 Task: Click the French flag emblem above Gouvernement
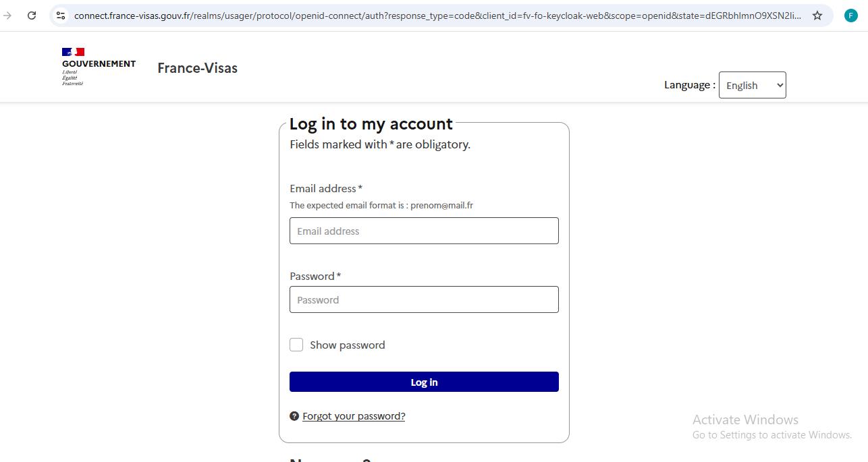click(x=72, y=51)
